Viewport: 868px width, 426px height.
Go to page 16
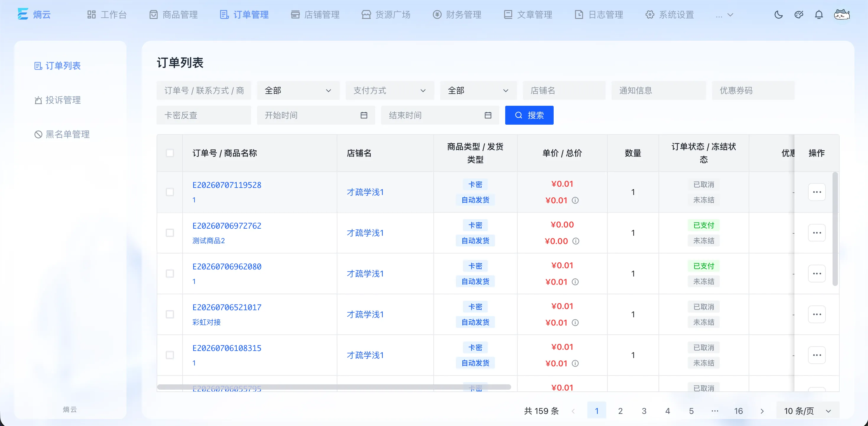(738, 411)
